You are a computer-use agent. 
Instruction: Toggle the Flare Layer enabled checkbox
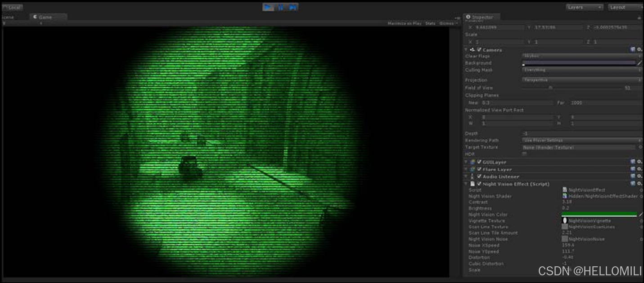[479, 169]
